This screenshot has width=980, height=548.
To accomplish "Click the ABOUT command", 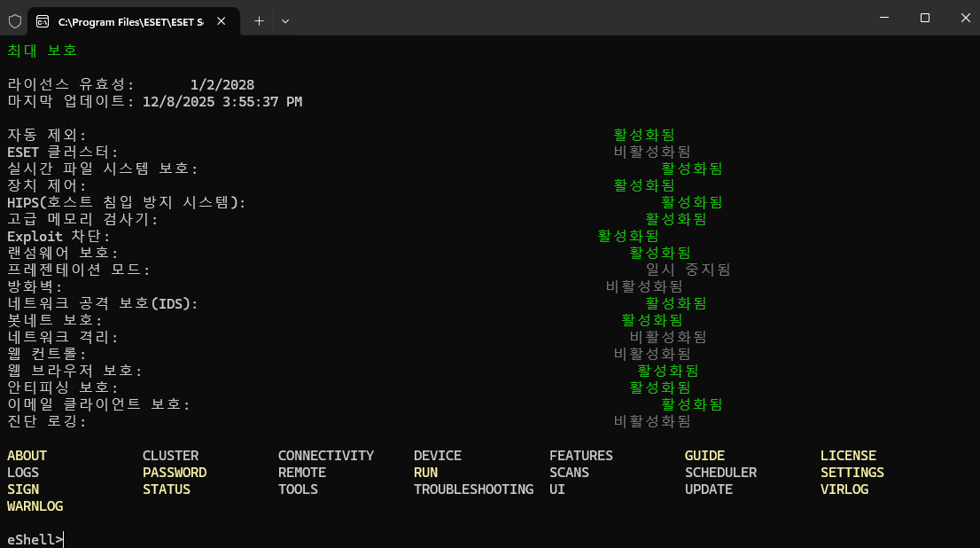I will coord(27,456).
